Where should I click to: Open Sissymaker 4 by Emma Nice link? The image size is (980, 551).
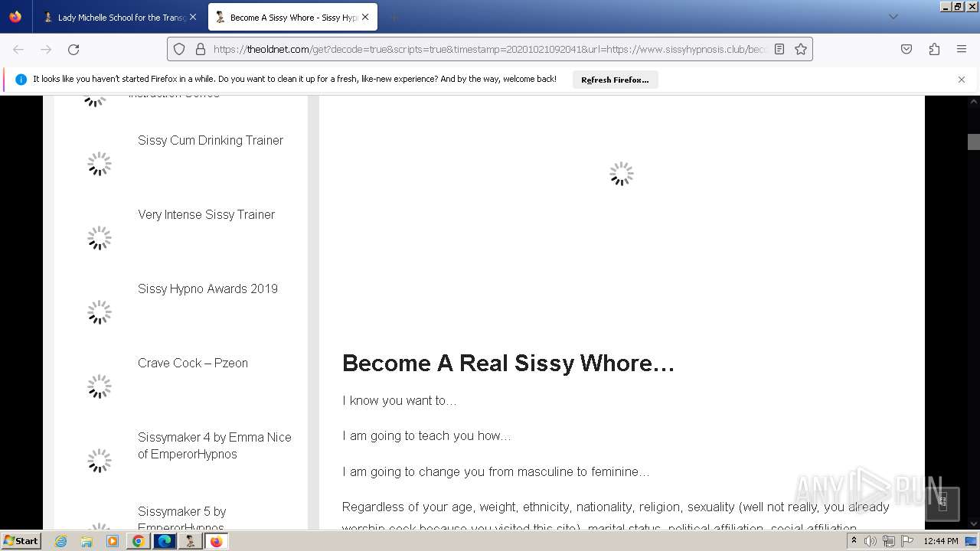[214, 445]
